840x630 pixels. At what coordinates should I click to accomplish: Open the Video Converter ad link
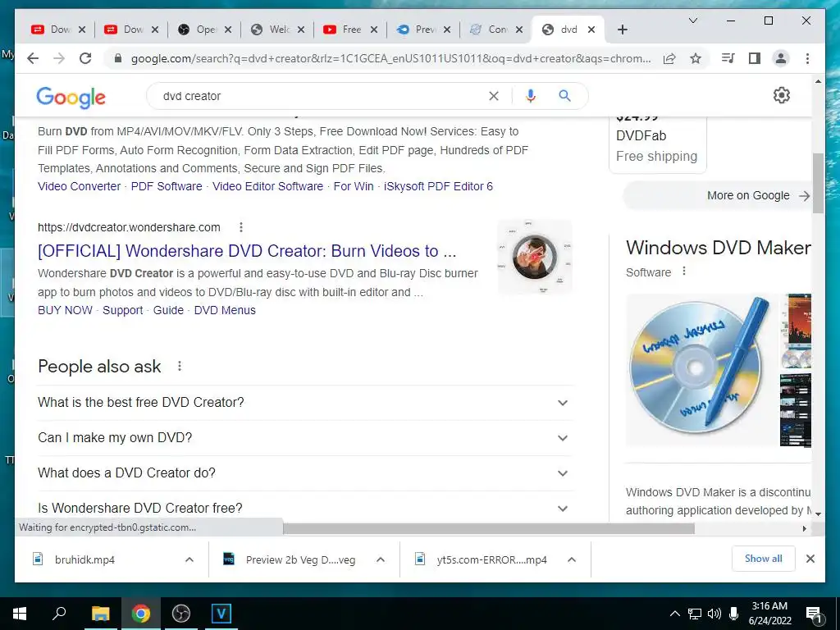click(x=80, y=186)
